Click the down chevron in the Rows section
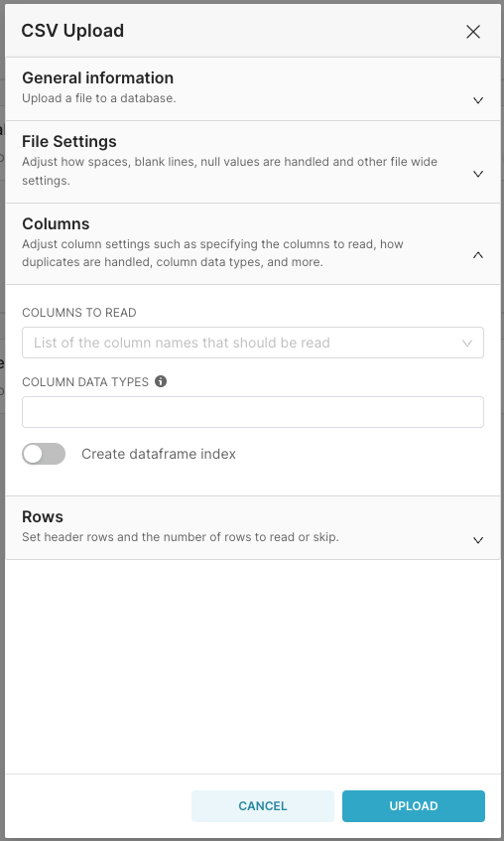 point(478,540)
